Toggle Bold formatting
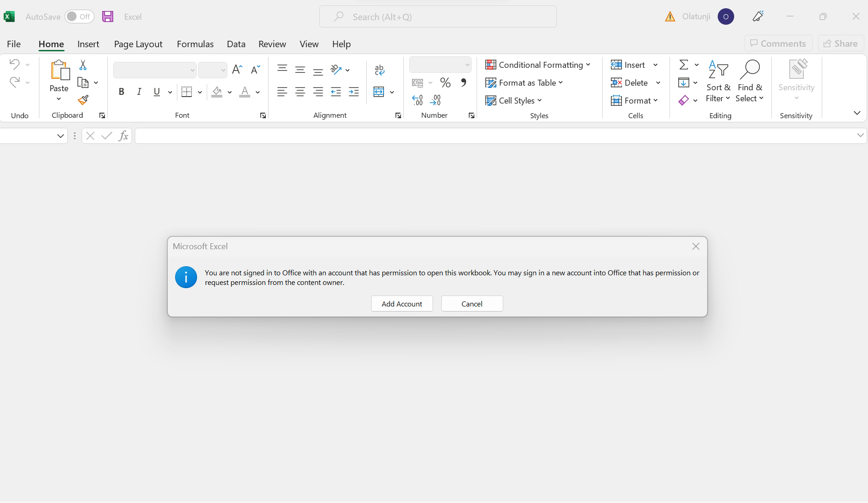 coord(121,92)
